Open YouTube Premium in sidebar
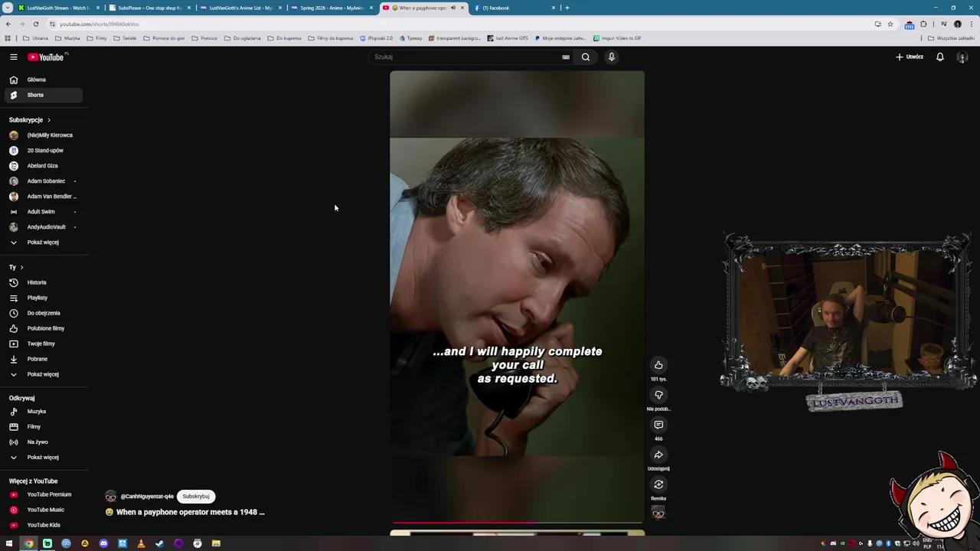The width and height of the screenshot is (980, 551). [42, 494]
